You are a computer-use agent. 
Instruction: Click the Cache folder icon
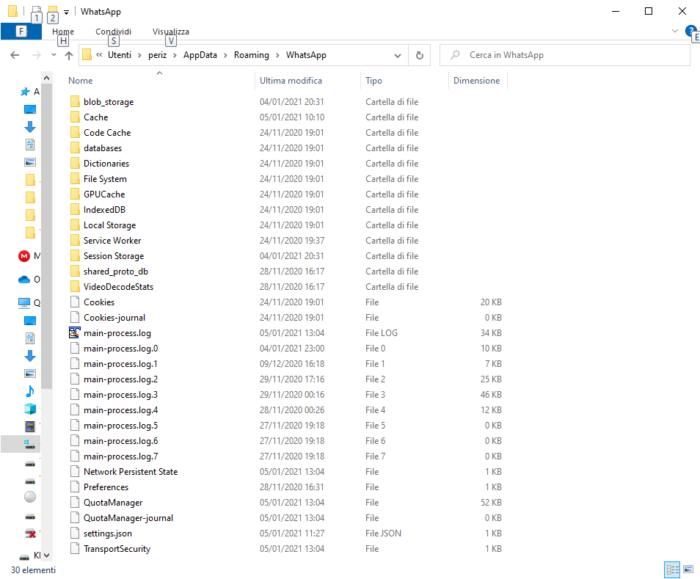pos(75,117)
